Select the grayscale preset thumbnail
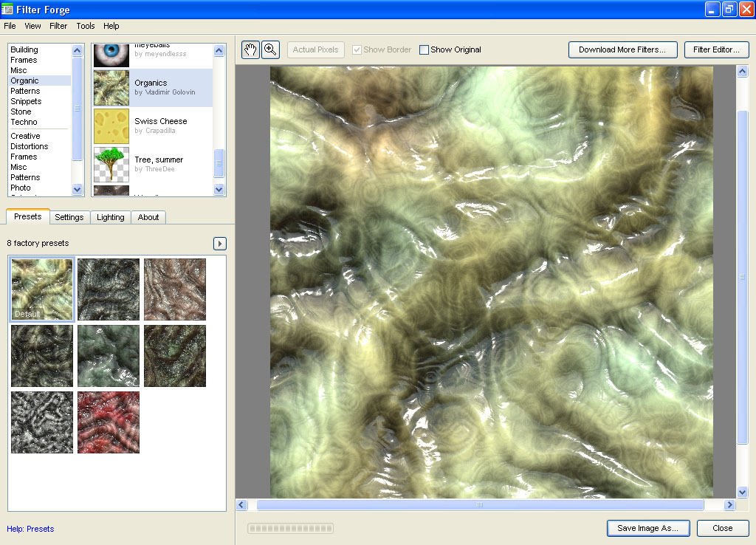Image resolution: width=756 pixels, height=545 pixels. pos(42,422)
